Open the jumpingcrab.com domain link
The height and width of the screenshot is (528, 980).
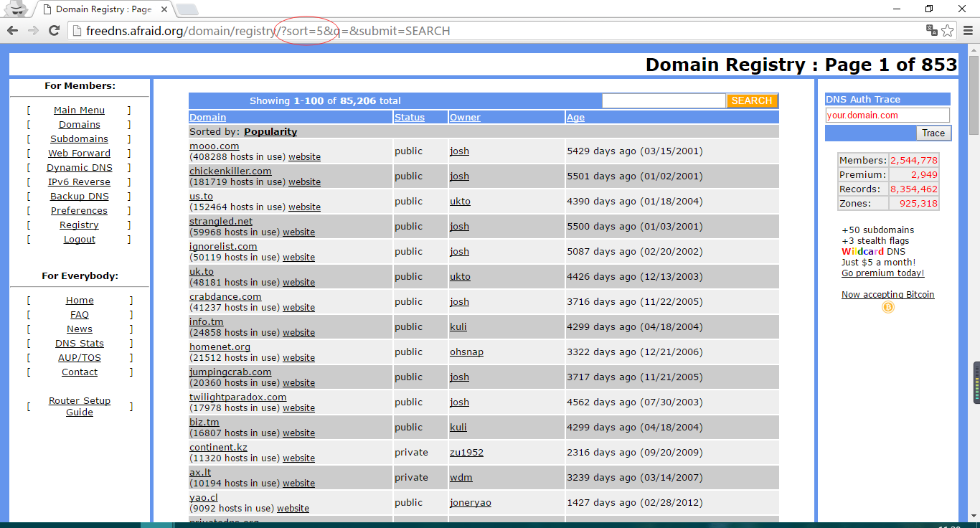coord(230,372)
